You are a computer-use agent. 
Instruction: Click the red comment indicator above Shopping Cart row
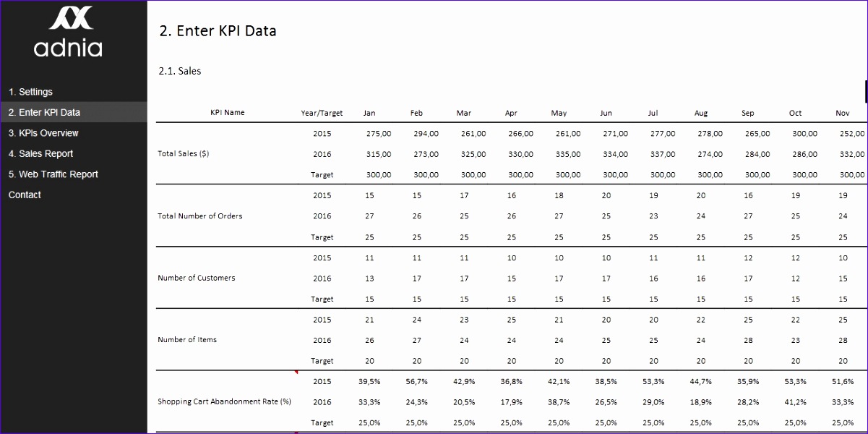click(x=296, y=371)
